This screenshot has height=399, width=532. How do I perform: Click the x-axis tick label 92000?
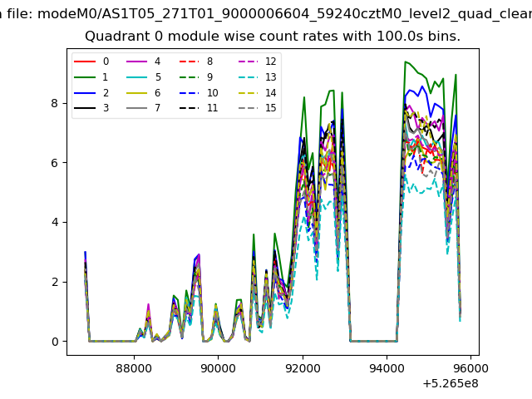click(x=303, y=368)
